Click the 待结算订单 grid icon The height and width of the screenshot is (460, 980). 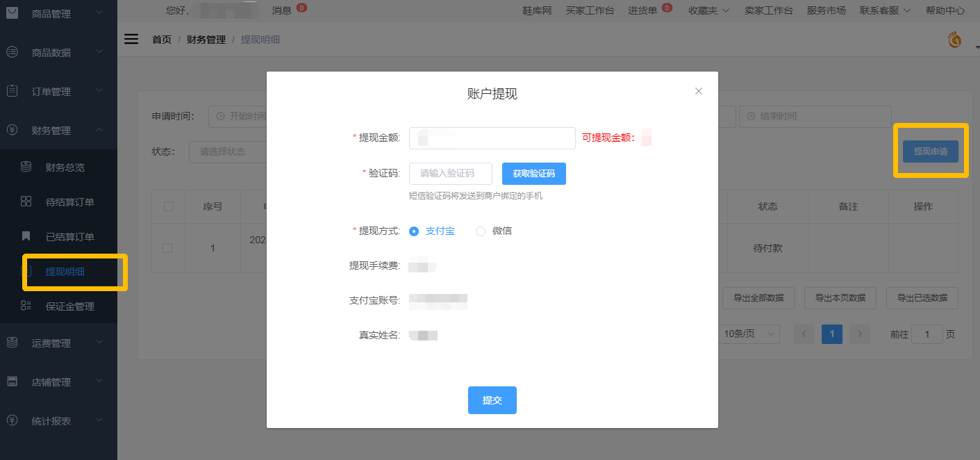[26, 202]
